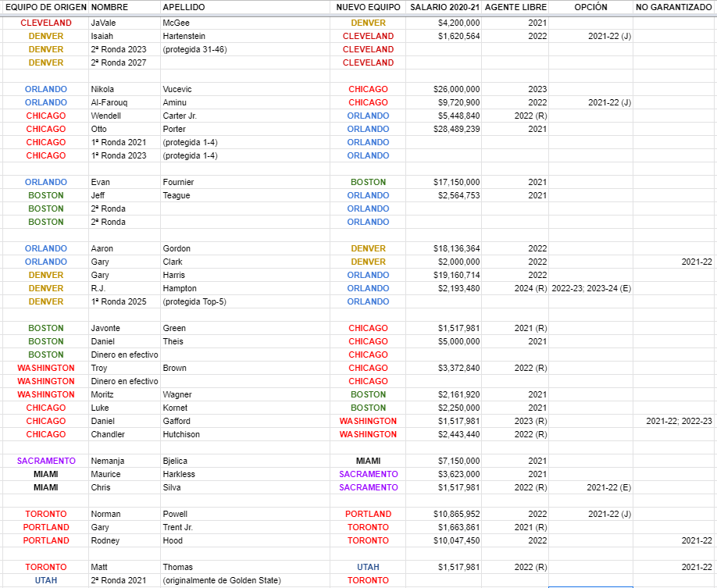Click the Kornet surname cell

(x=245, y=408)
